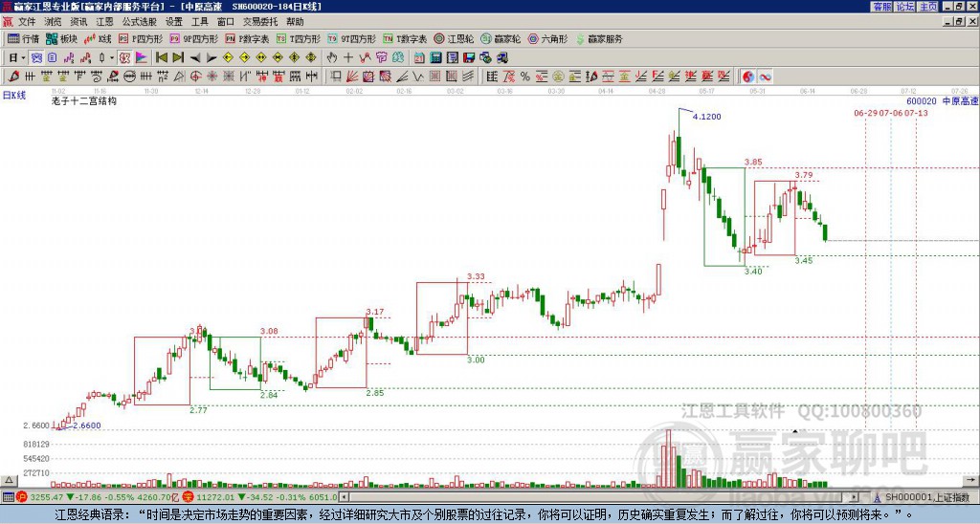Select the red pencil drawing tool
Screen dimensions: 980x524
[x=13, y=76]
